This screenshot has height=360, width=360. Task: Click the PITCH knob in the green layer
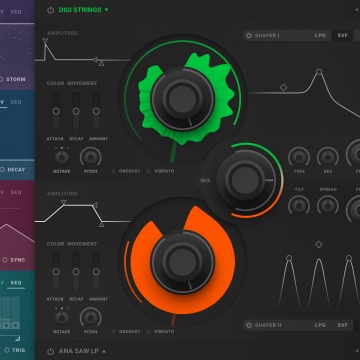tap(91, 157)
